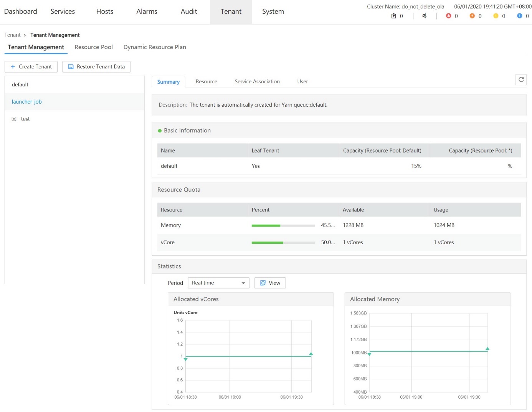Click the Statistics section header
Screen dimensions: 532x412
[x=339, y=266]
